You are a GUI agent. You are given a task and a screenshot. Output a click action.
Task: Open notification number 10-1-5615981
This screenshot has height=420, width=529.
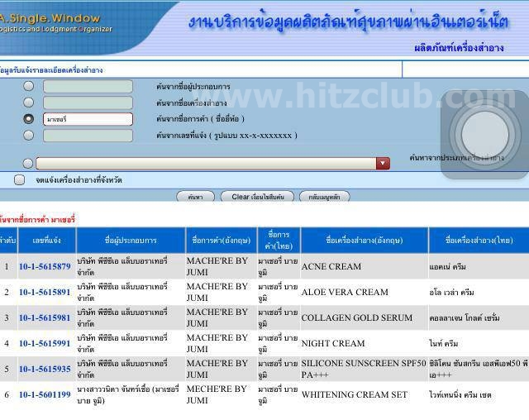tap(45, 317)
